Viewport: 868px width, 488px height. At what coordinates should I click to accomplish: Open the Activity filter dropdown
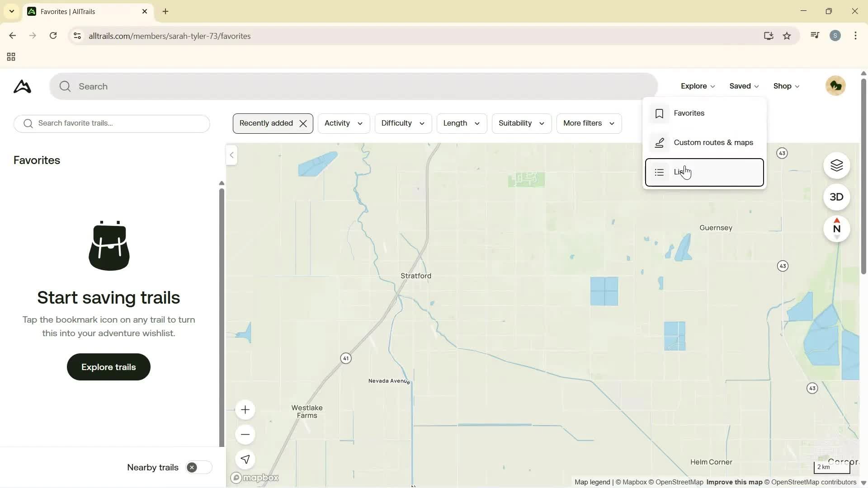(343, 123)
